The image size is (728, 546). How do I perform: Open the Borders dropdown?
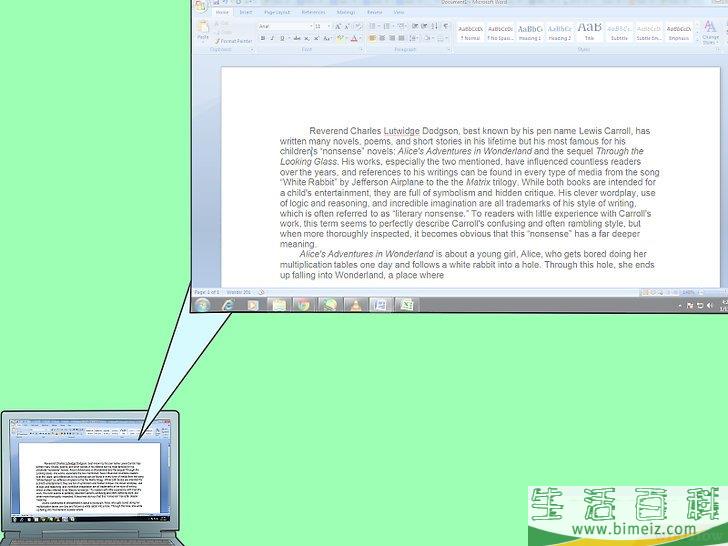pos(442,38)
